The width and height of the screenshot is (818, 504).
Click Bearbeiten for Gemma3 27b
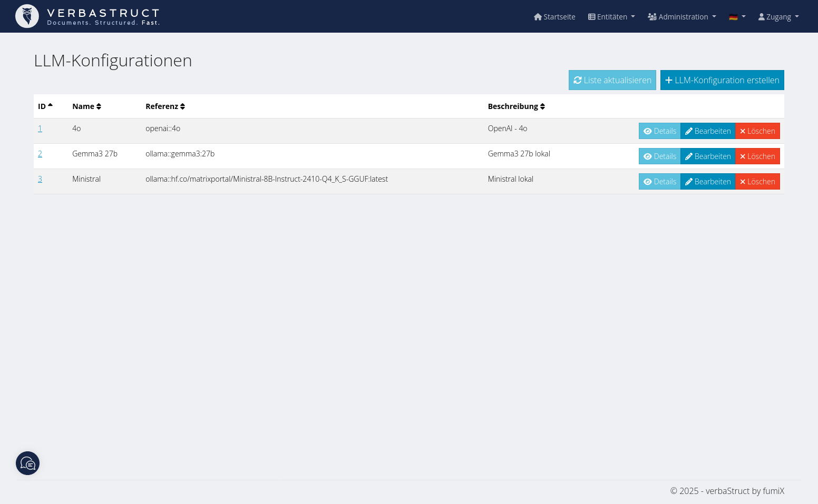pos(708,156)
